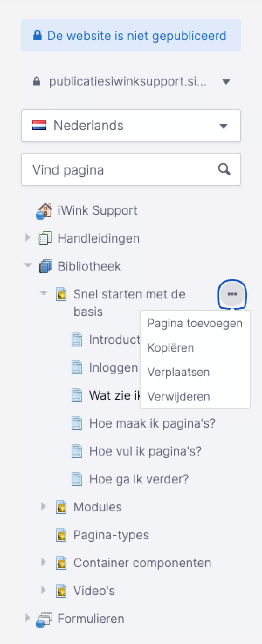
Task: Expand the Handleidingen tree node
Action: (28, 238)
